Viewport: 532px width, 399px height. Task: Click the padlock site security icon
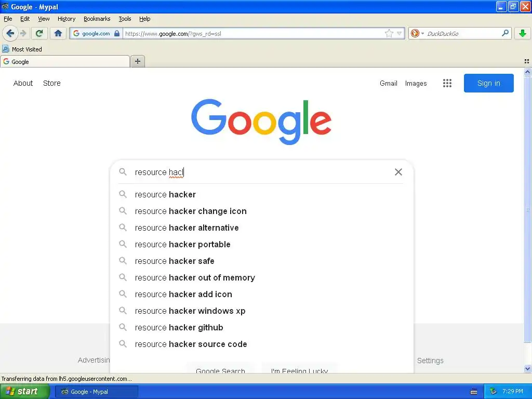117,33
